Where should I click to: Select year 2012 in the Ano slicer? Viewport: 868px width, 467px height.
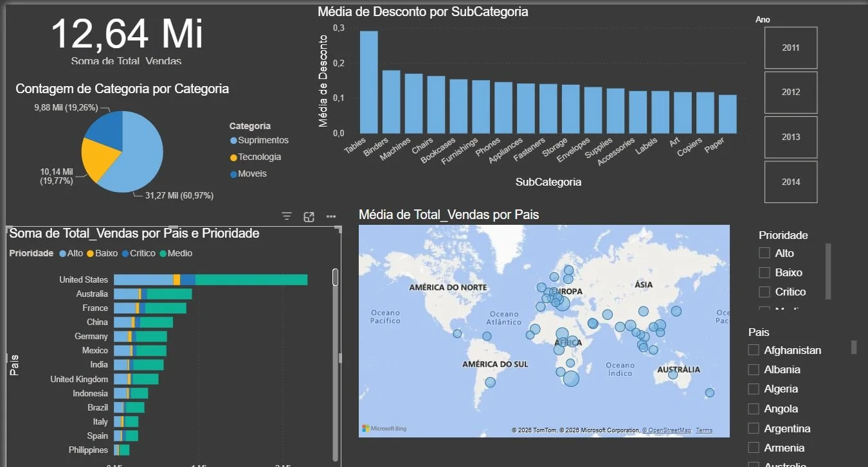(791, 93)
